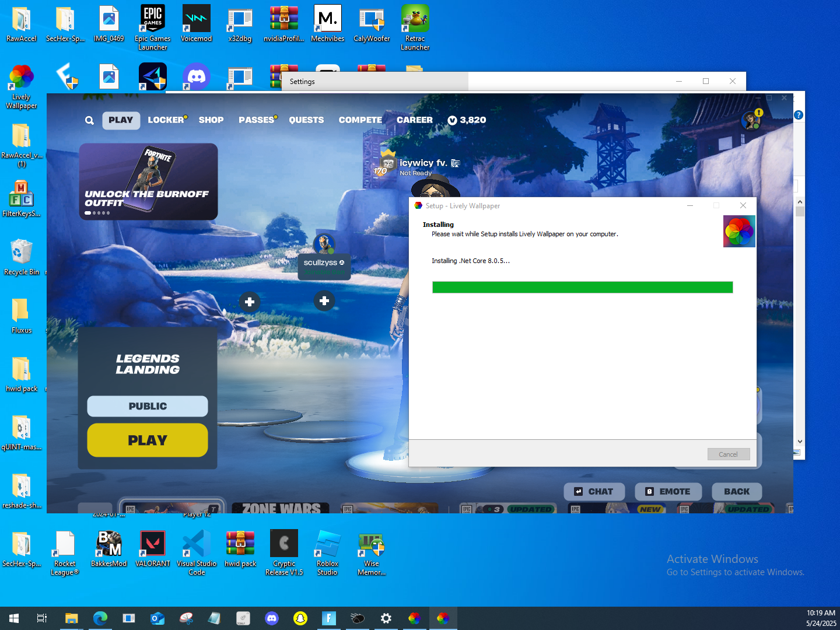Launch the Retrac Launcher shortcut

point(415,27)
